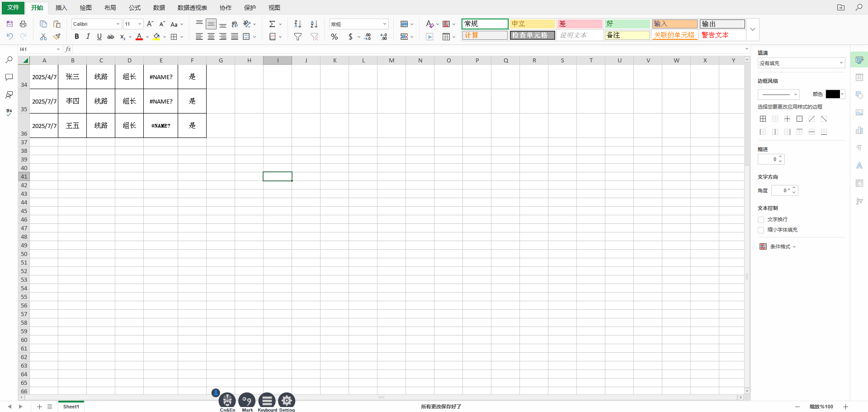The width and height of the screenshot is (868, 412).
Task: Apply a filter using the funnel icon
Action: pos(298,37)
